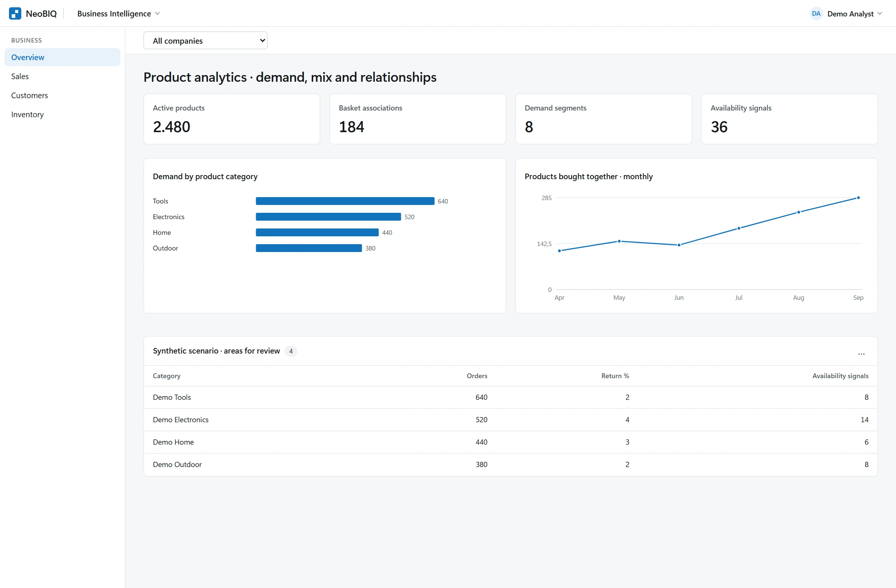
Task: Sort by the Category column header
Action: coord(167,376)
